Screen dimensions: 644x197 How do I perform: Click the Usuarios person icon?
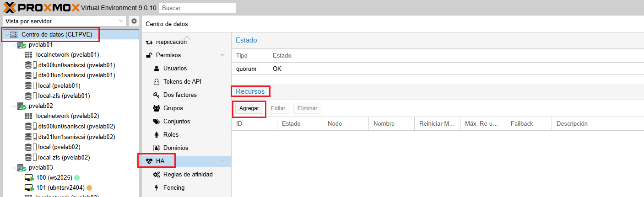(156, 69)
